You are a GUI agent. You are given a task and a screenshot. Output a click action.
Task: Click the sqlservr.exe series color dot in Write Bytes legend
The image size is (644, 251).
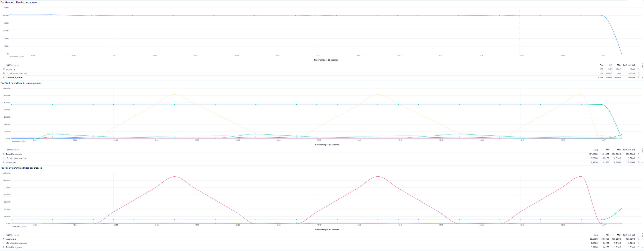pos(3,239)
